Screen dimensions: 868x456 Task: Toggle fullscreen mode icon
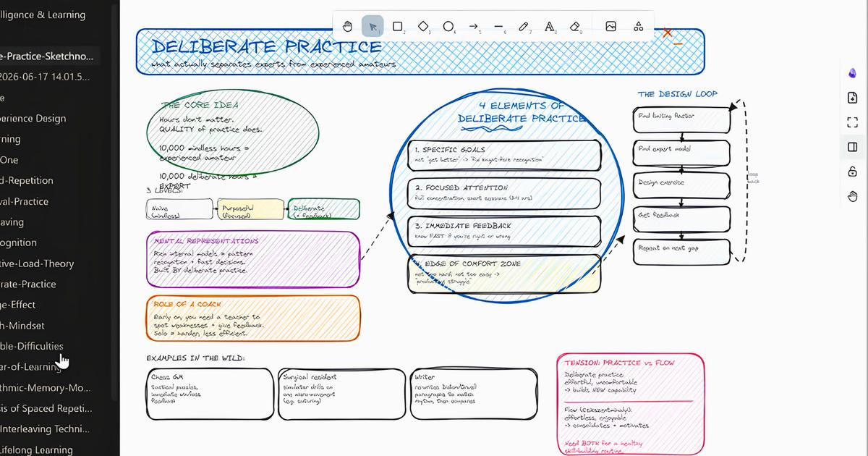click(x=852, y=122)
